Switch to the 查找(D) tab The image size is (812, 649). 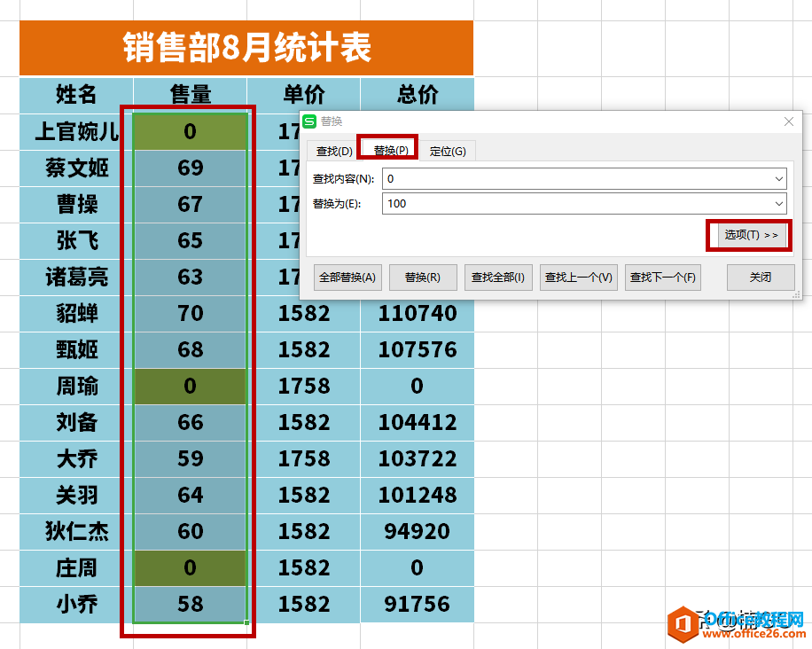pyautogui.click(x=334, y=152)
